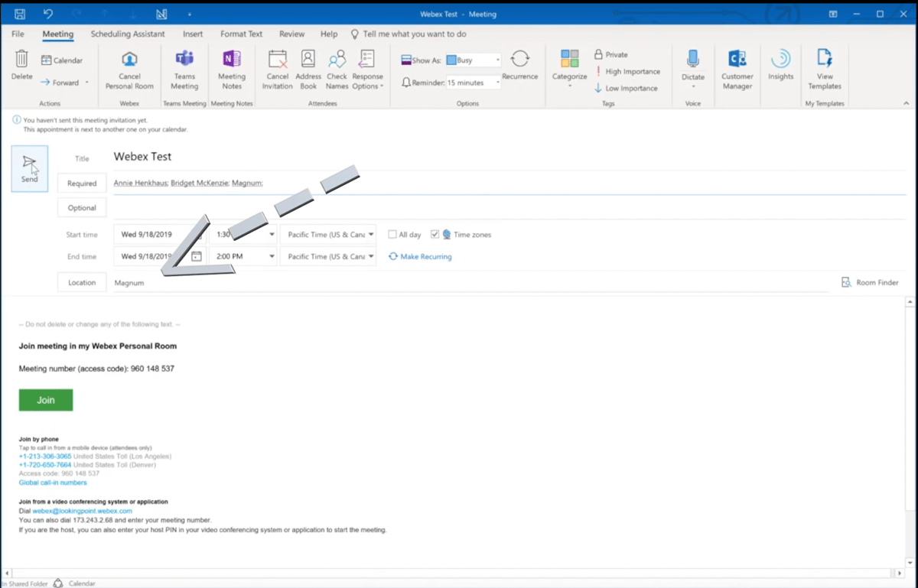Image resolution: width=918 pixels, height=588 pixels.
Task: Open Global call-in numbers link
Action: click(52, 482)
